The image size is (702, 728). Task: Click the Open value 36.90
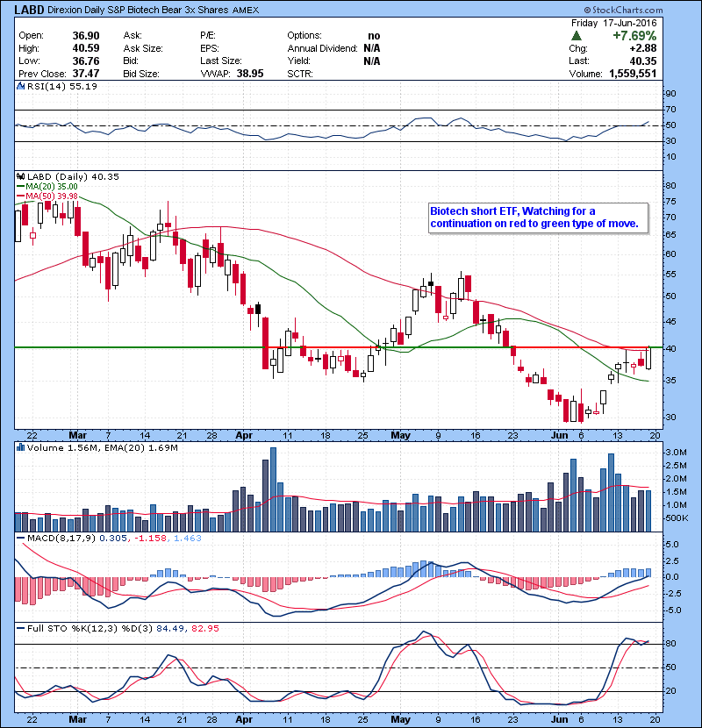(86, 36)
